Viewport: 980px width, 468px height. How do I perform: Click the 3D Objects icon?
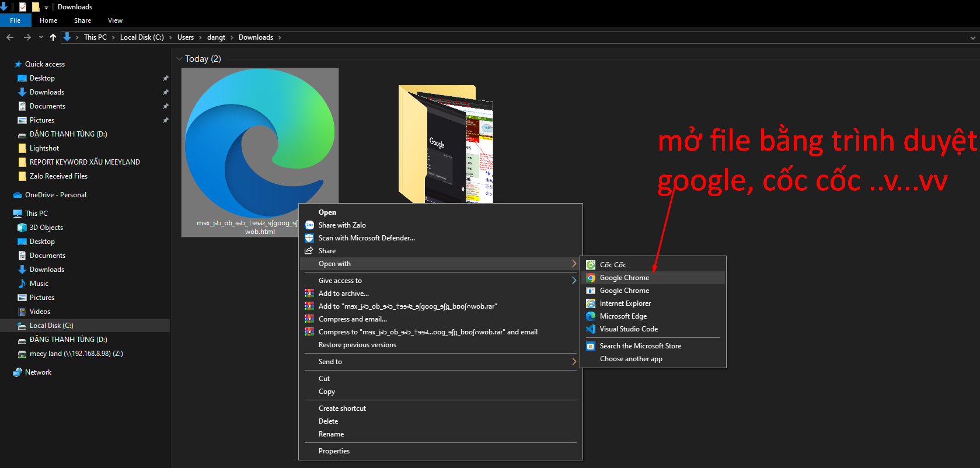[22, 228]
